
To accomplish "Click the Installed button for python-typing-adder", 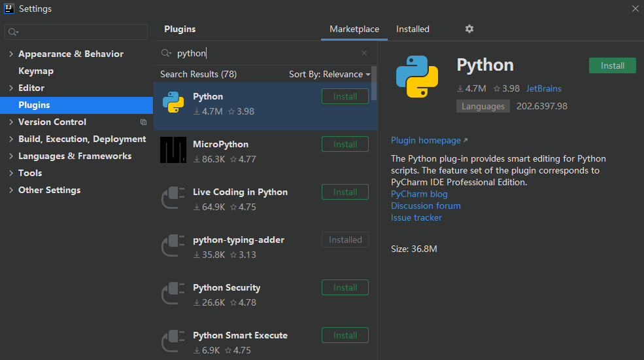I will coord(345,240).
